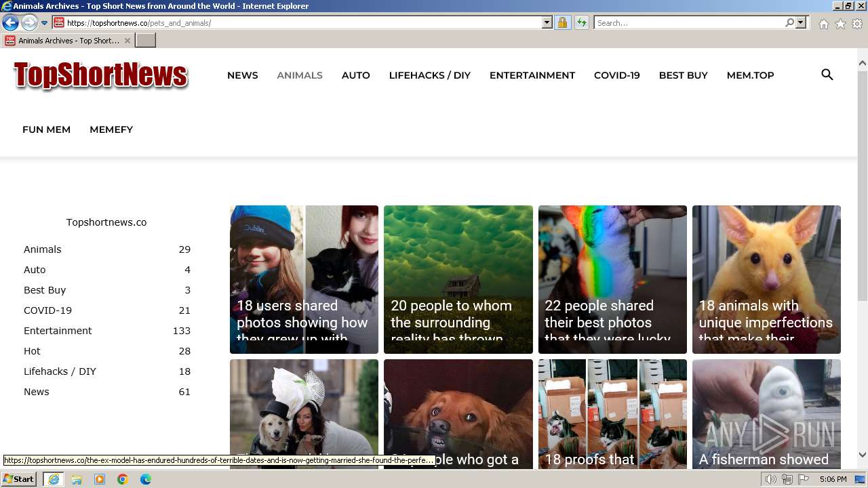The image size is (868, 488).
Task: Click the Refresh page icon
Action: (x=581, y=23)
